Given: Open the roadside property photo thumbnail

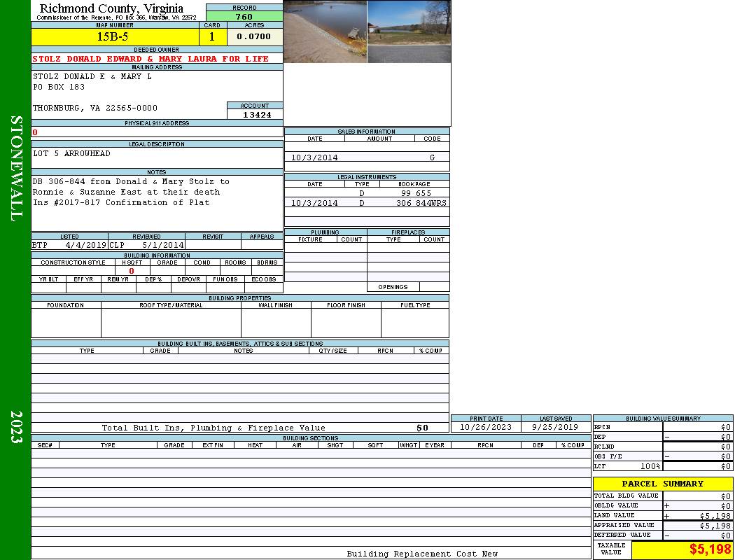Looking at the screenshot, I should tap(409, 31).
